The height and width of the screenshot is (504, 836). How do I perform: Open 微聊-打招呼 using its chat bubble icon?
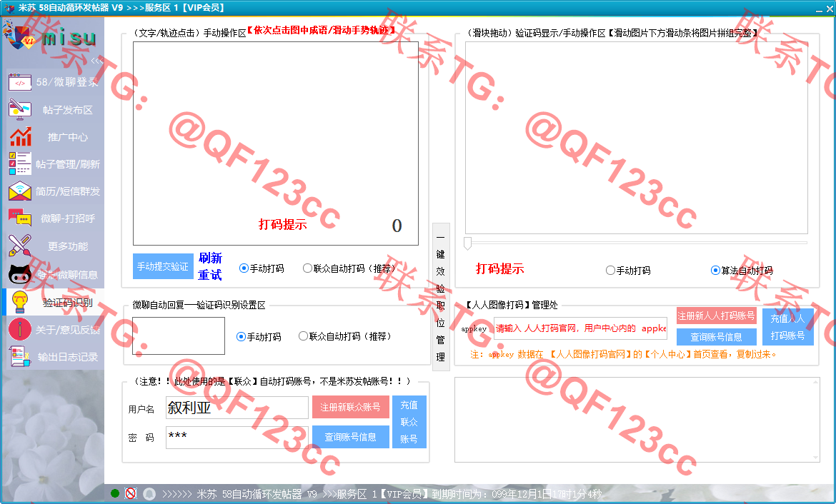(x=20, y=218)
